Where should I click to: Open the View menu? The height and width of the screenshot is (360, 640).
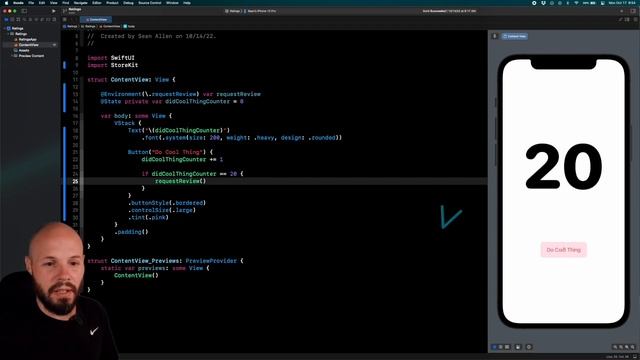53,3
